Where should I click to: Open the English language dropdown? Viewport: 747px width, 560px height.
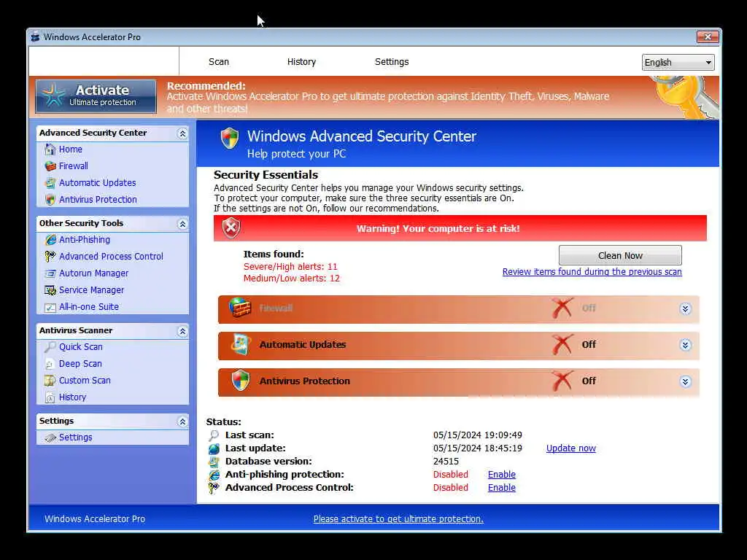[x=678, y=63]
